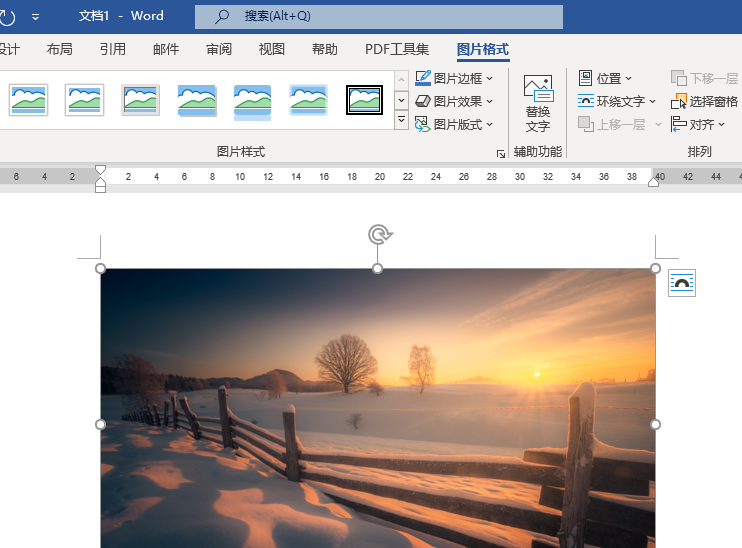Click the top-center image resize handle
The image size is (742, 548).
377,268
